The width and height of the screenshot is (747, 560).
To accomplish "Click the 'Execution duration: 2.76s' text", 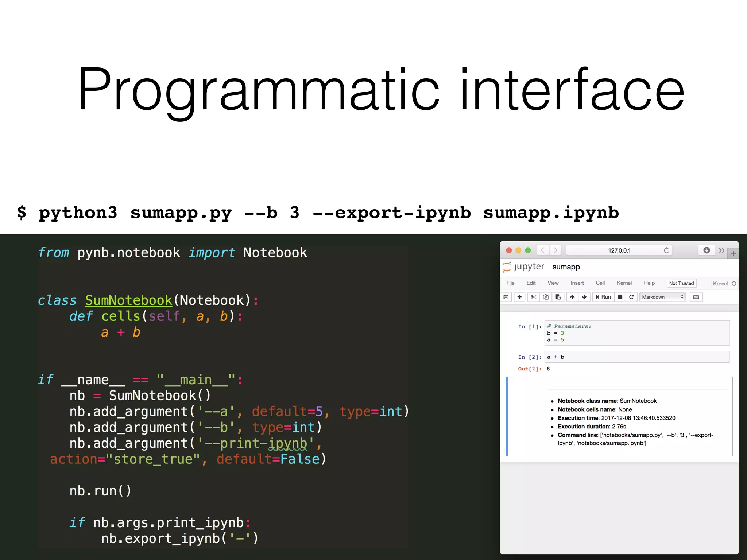I will coord(592,426).
